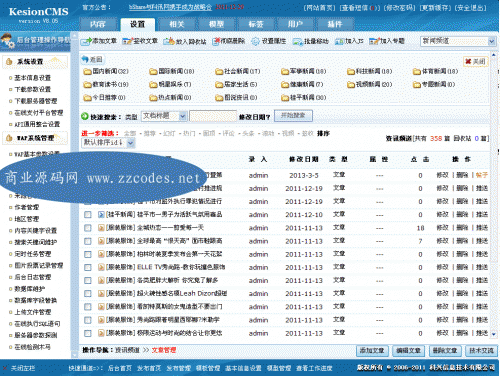Viewport: 500px width, 376px height.
Task: Switch to the 标签 tab
Action: click(256, 24)
